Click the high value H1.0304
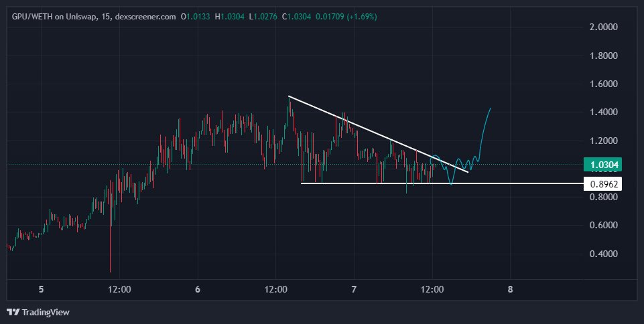Screen dimensions: 644x324 pyautogui.click(x=230, y=17)
